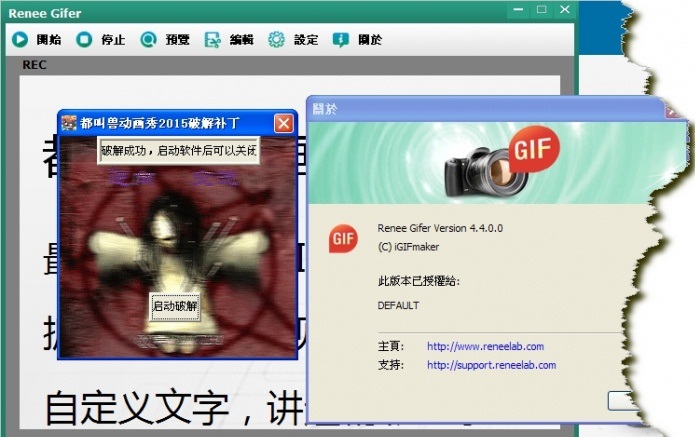Click the 預覽 label in the toolbar

(177, 40)
